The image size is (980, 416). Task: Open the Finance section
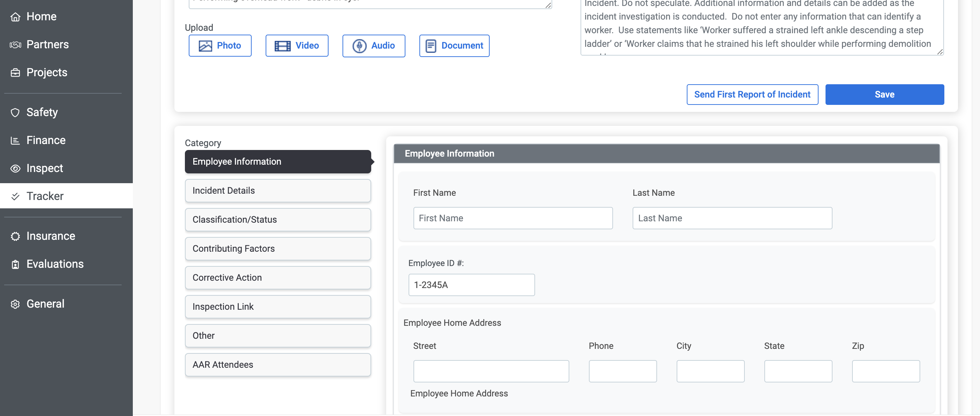tap(66, 141)
